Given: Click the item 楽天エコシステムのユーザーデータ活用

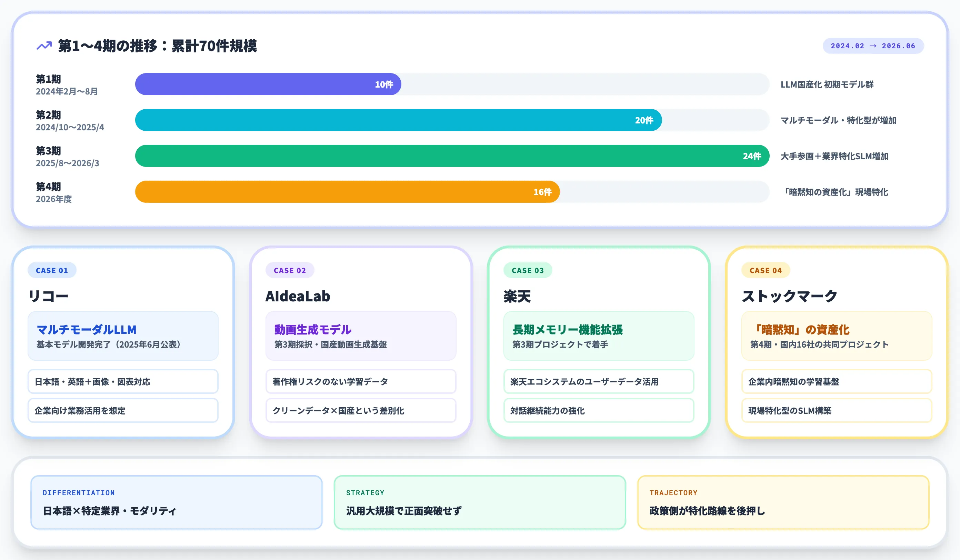Looking at the screenshot, I should pyautogui.click(x=599, y=381).
